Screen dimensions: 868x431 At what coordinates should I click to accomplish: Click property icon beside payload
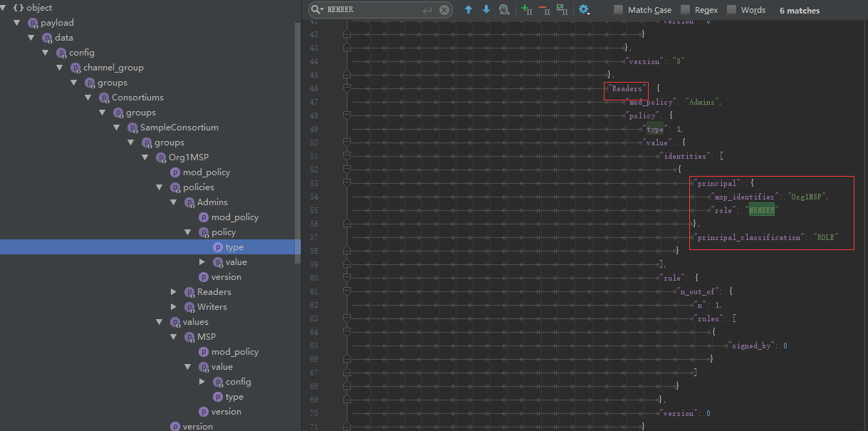tap(33, 23)
